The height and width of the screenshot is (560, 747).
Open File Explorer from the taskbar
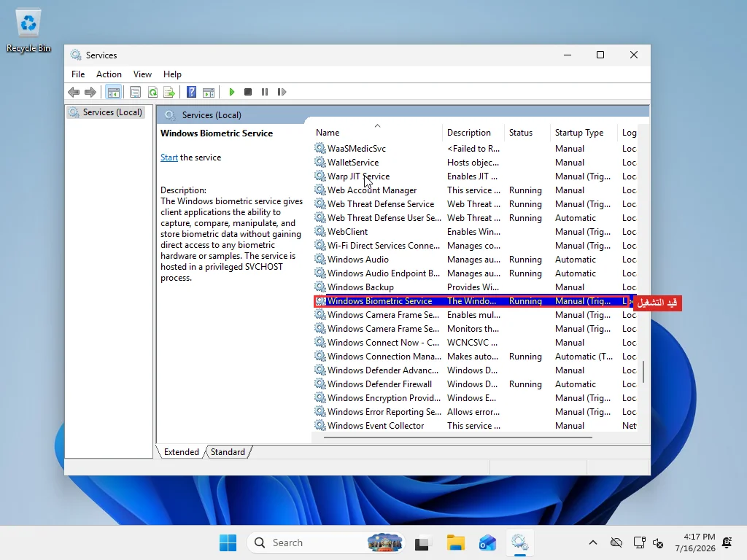coord(455,542)
